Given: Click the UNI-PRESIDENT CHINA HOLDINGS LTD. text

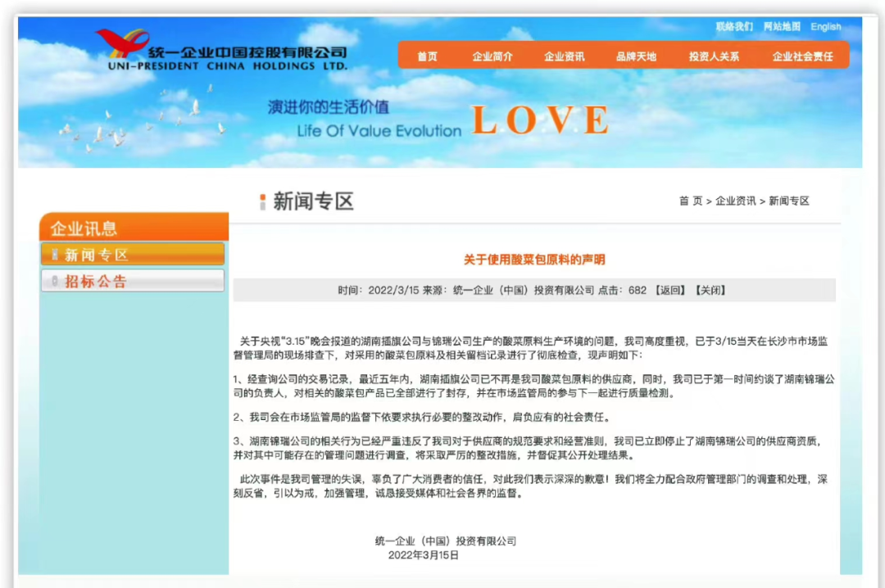Looking at the screenshot, I should [x=228, y=66].
